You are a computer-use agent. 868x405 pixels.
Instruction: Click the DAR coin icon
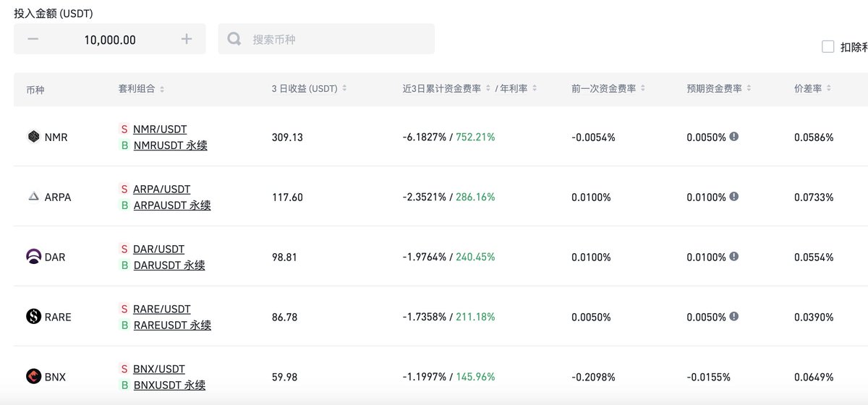(33, 257)
